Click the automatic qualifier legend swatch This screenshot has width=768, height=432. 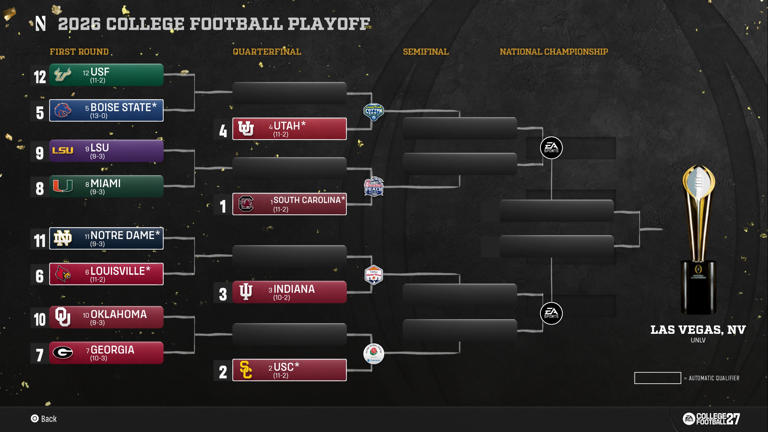(x=657, y=378)
